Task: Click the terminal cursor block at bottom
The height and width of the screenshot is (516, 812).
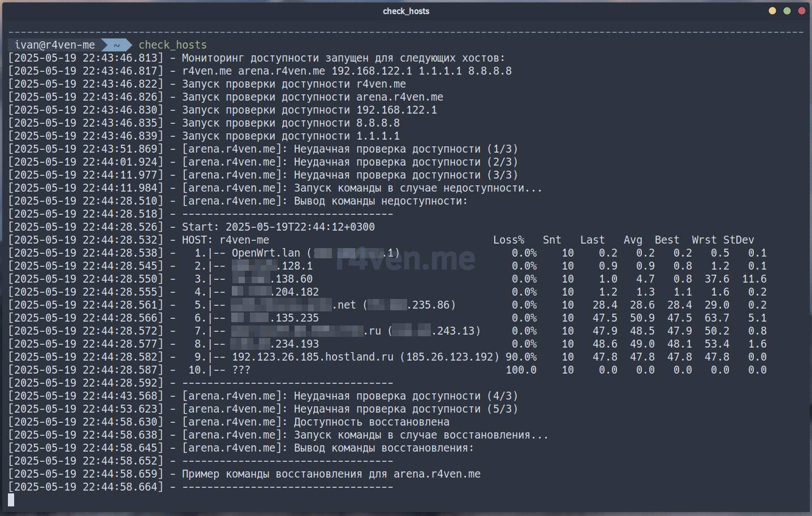Action: pyautogui.click(x=11, y=500)
